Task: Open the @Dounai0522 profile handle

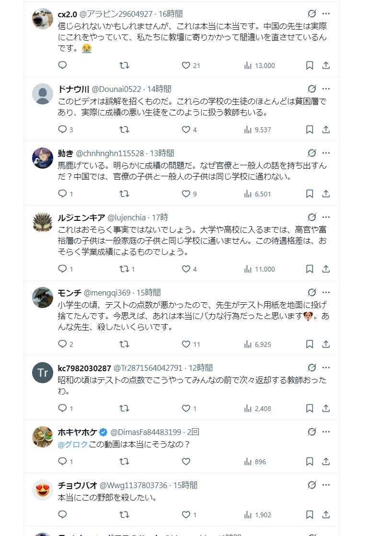Action: tap(116, 89)
